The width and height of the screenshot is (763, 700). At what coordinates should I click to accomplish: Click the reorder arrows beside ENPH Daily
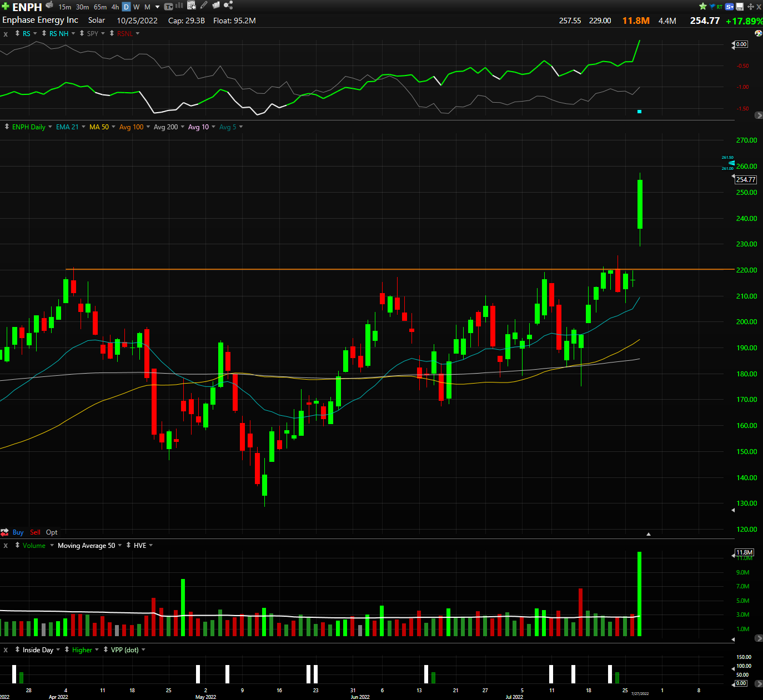coord(7,127)
